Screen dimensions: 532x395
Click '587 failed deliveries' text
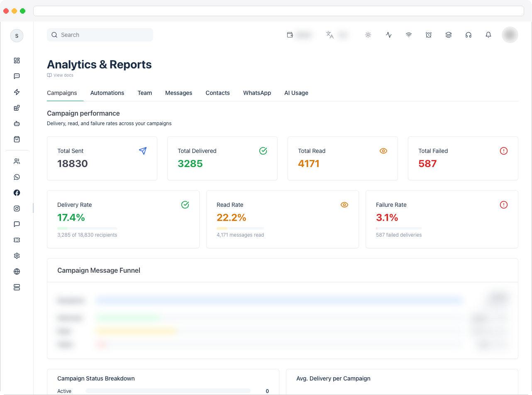[x=399, y=235]
